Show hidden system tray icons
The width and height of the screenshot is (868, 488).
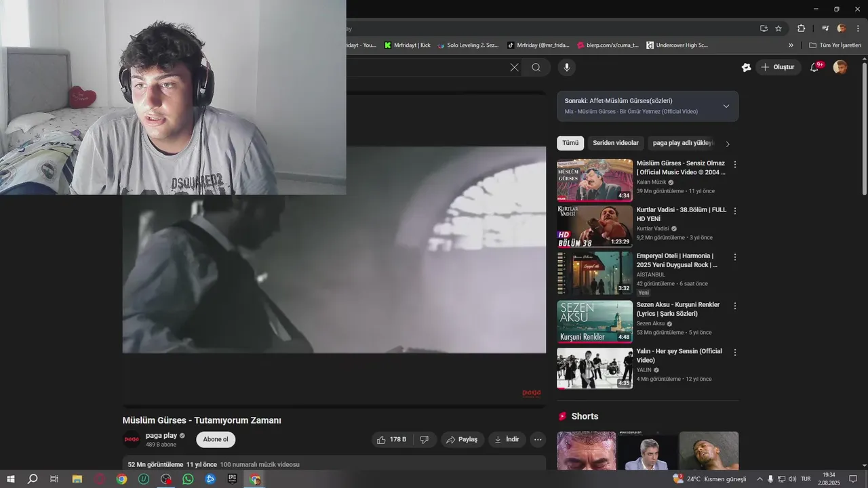(x=759, y=479)
